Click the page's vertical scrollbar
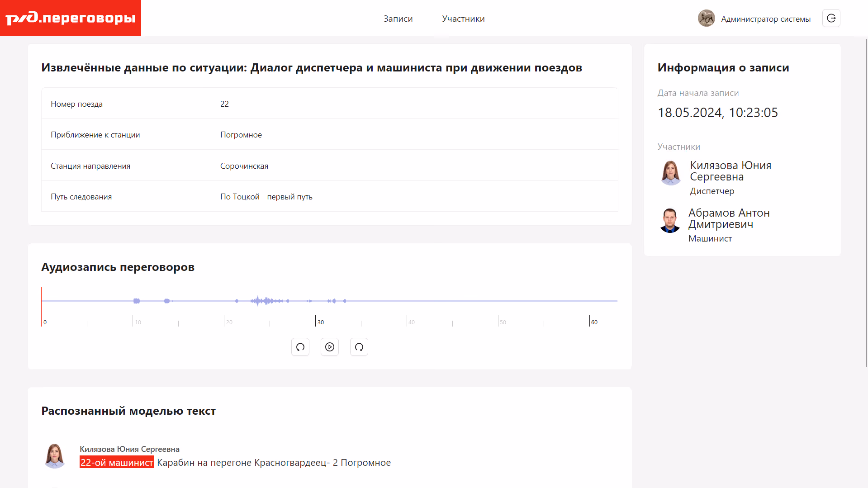 [866, 203]
